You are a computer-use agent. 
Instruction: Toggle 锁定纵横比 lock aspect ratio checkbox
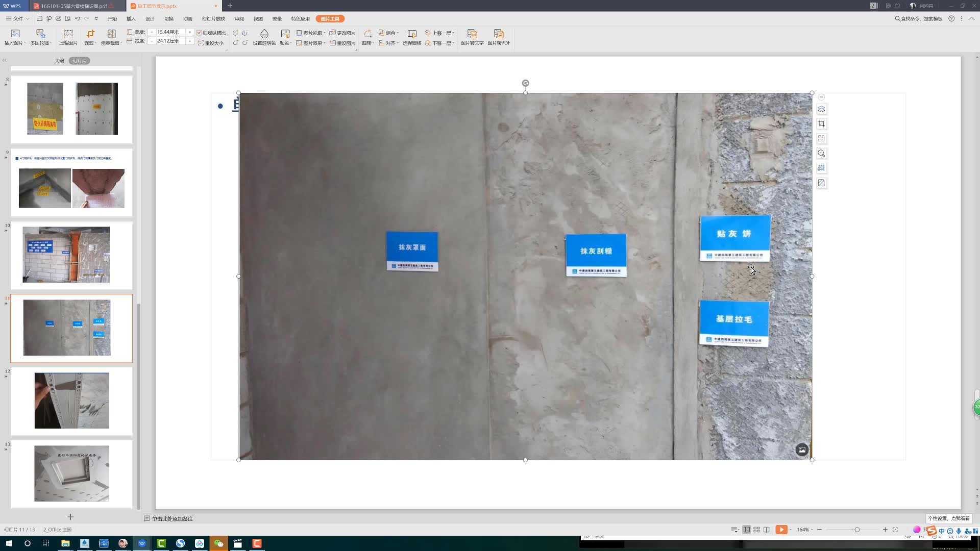[200, 33]
